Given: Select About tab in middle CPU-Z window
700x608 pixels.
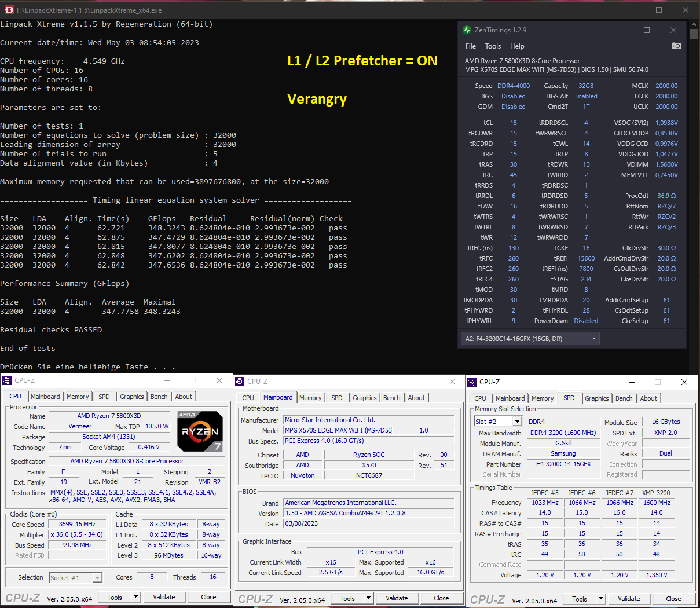Looking at the screenshot, I should click(416, 398).
